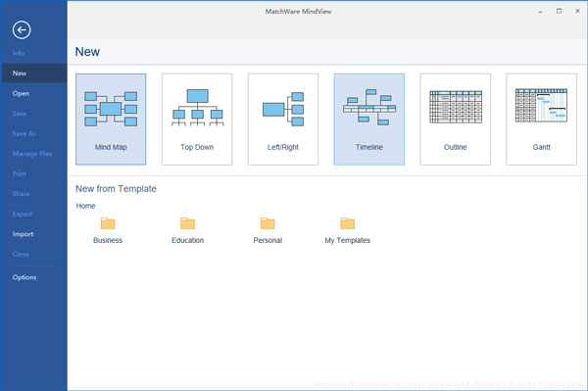Close the MindView window
Screen dimensions: 588x391
coord(577,11)
